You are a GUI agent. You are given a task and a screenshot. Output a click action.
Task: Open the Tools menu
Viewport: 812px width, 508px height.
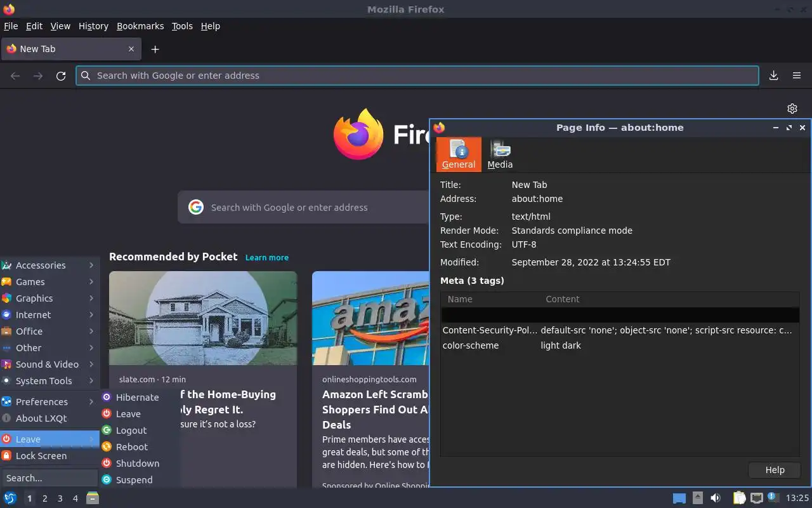pos(182,26)
